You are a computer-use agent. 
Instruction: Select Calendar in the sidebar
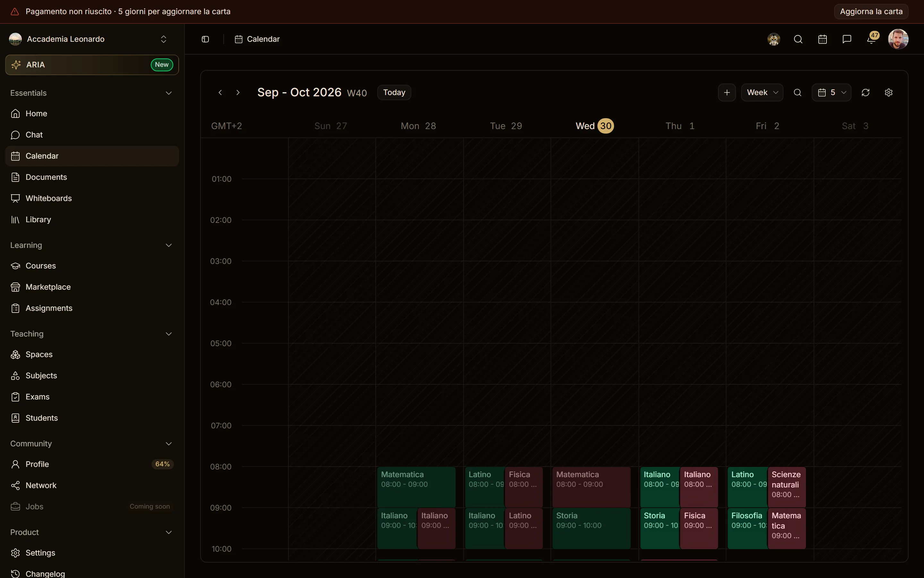point(92,156)
